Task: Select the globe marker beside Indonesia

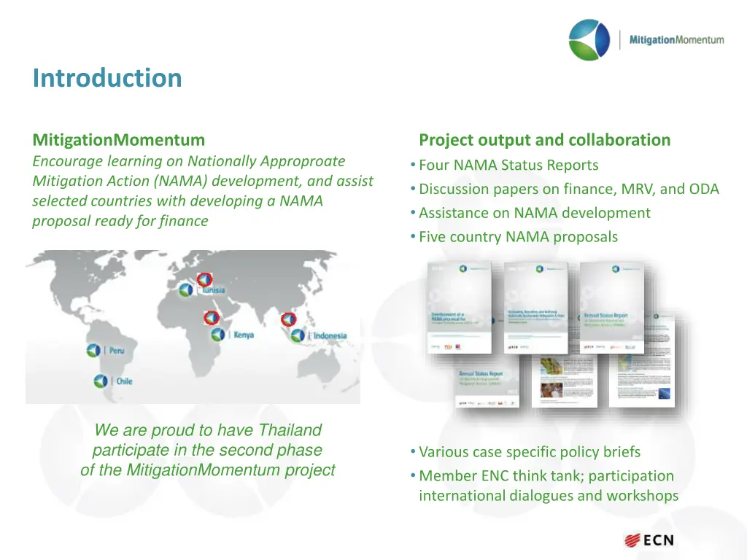Action: (x=298, y=335)
